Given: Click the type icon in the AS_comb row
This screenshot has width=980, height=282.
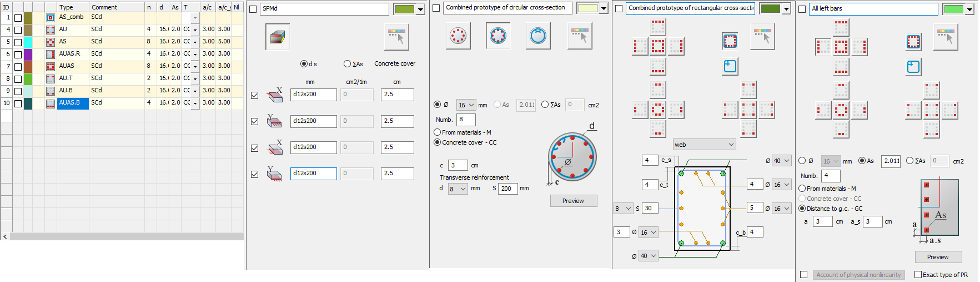Looking at the screenshot, I should point(51,18).
